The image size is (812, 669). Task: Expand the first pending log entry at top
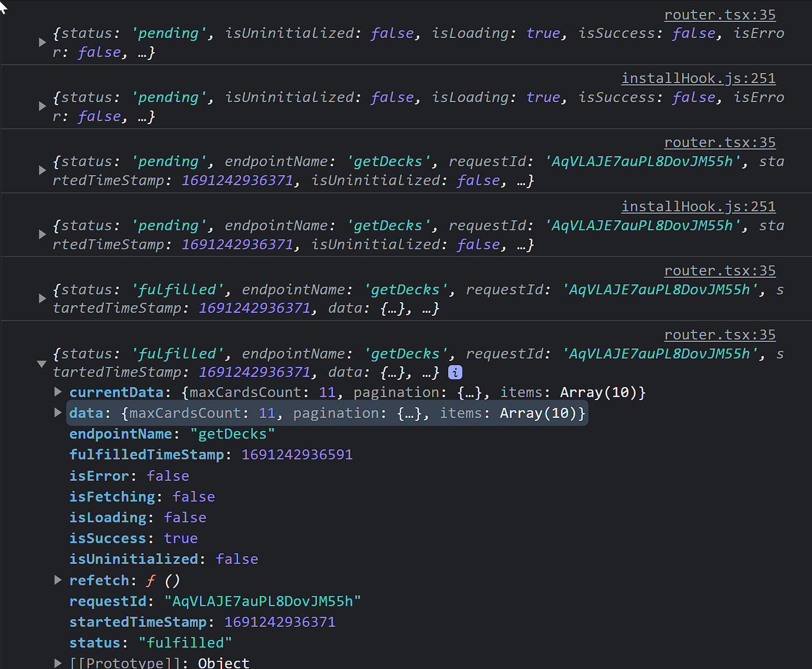pyautogui.click(x=42, y=42)
